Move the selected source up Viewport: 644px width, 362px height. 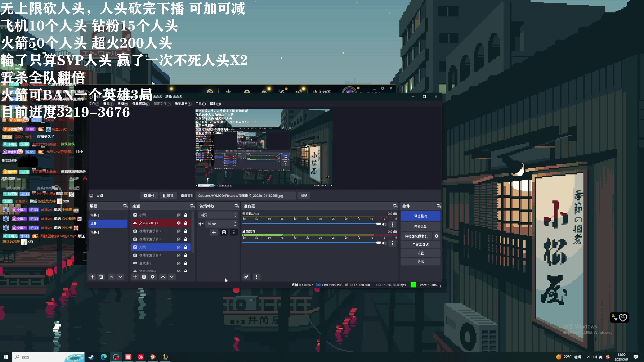point(163,277)
